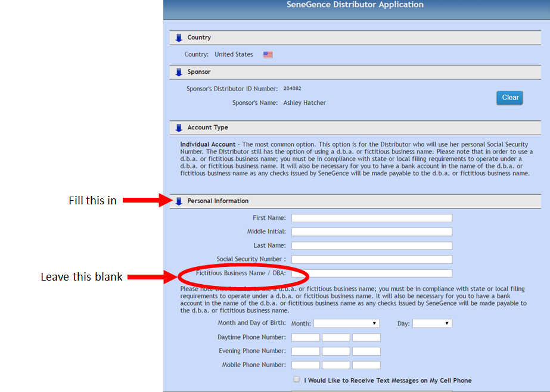Click the bold Individual Account text
Image resolution: width=550 pixels, height=392 pixels.
pyautogui.click(x=207, y=144)
